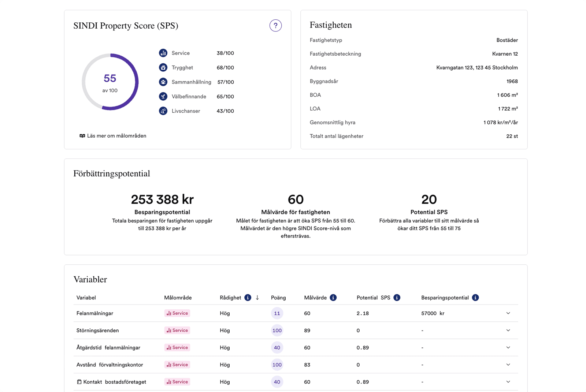Click the Trygghet category icon
Viewport: 586px width, 392px height.
(x=163, y=68)
